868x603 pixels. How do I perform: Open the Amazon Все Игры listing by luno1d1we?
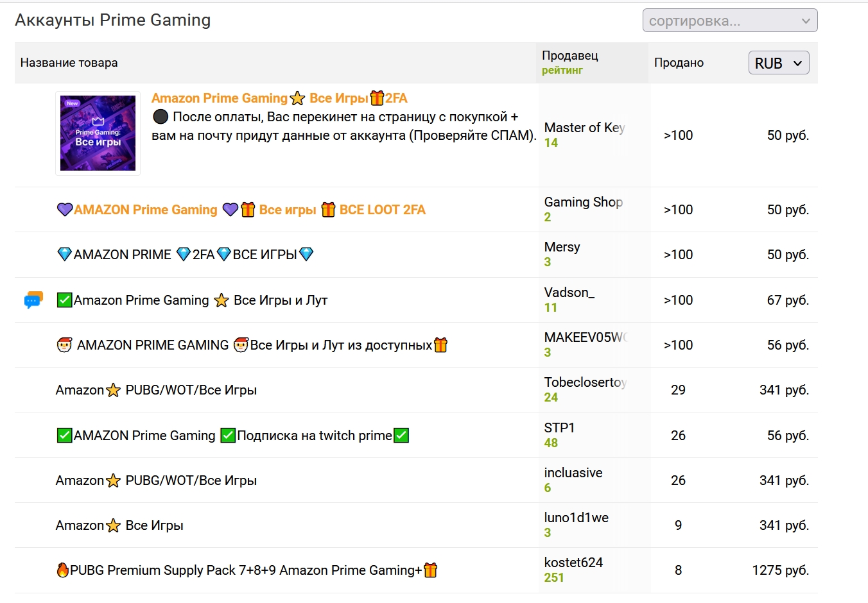[119, 525]
